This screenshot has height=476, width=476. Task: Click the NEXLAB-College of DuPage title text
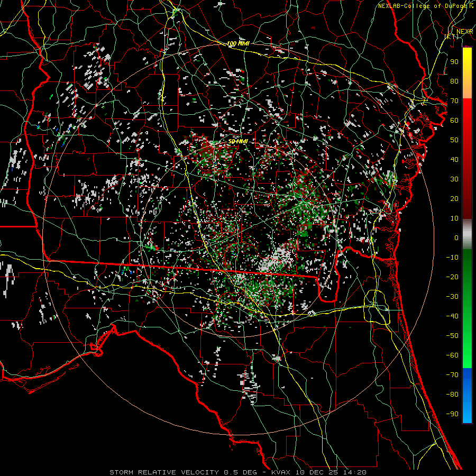(x=423, y=6)
